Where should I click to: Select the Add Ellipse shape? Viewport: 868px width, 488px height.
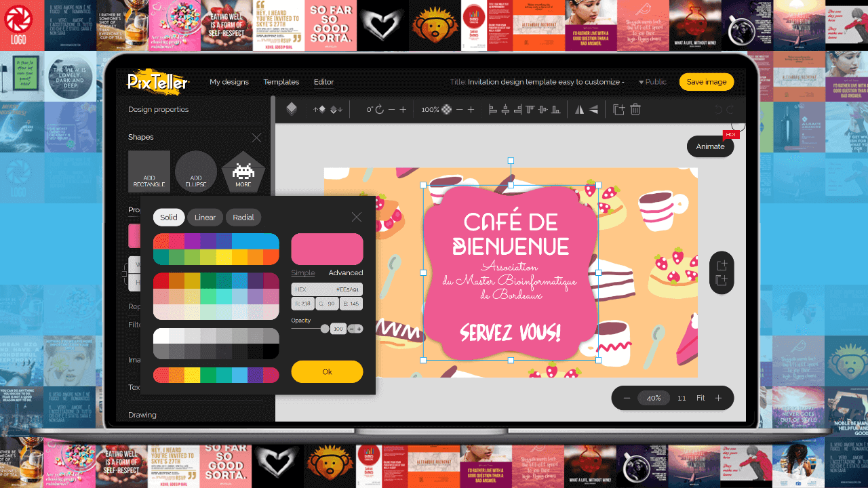195,171
